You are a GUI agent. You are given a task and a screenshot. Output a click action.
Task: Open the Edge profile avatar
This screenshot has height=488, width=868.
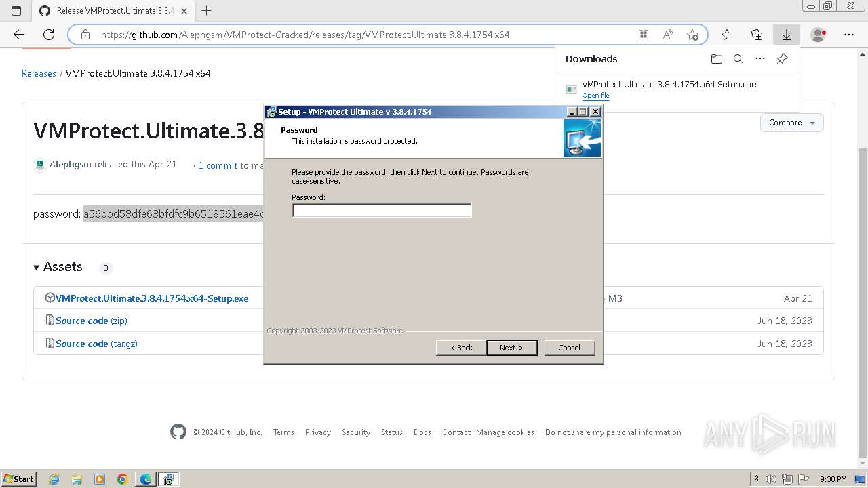tap(818, 35)
